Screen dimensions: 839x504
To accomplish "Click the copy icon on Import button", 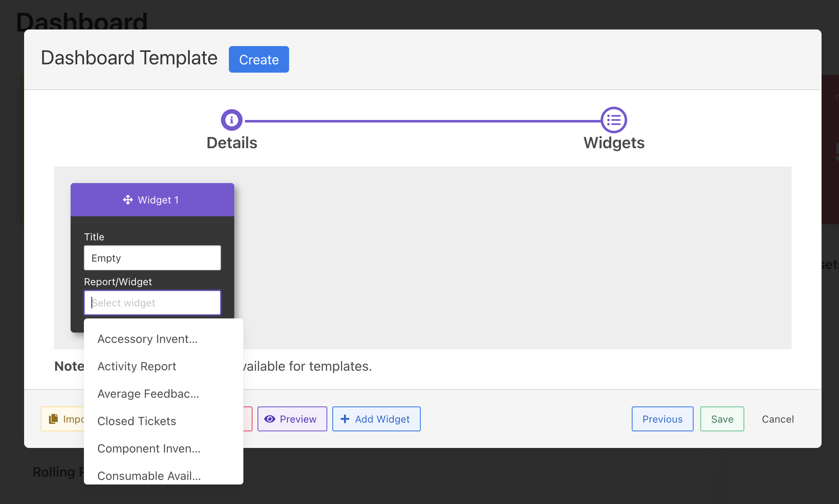I will click(54, 419).
